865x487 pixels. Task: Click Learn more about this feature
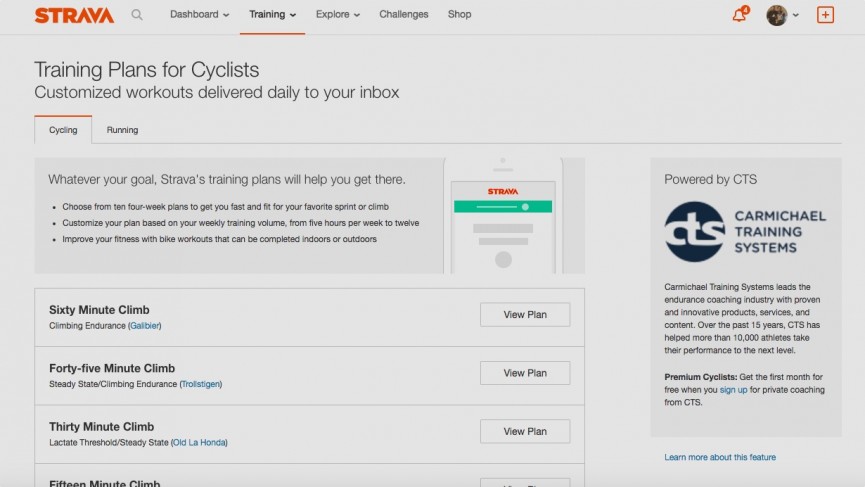(x=720, y=457)
